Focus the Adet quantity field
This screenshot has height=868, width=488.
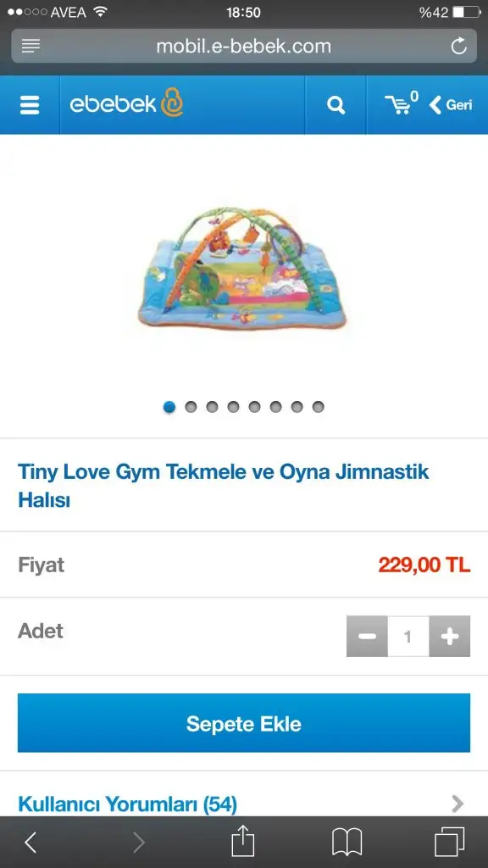[x=408, y=636]
